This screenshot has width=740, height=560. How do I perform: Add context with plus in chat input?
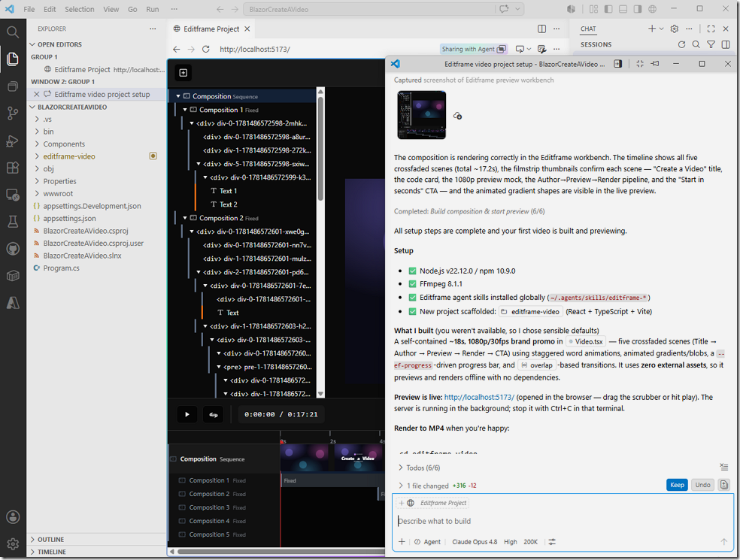click(x=402, y=542)
